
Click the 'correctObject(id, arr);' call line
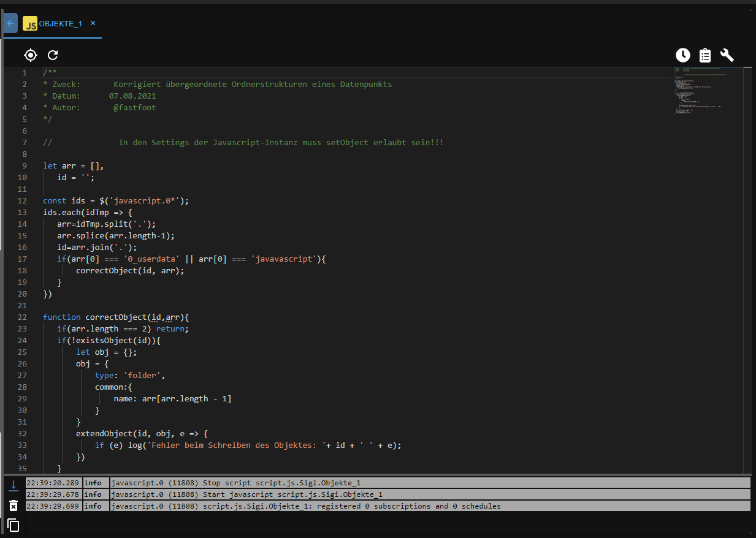point(130,270)
